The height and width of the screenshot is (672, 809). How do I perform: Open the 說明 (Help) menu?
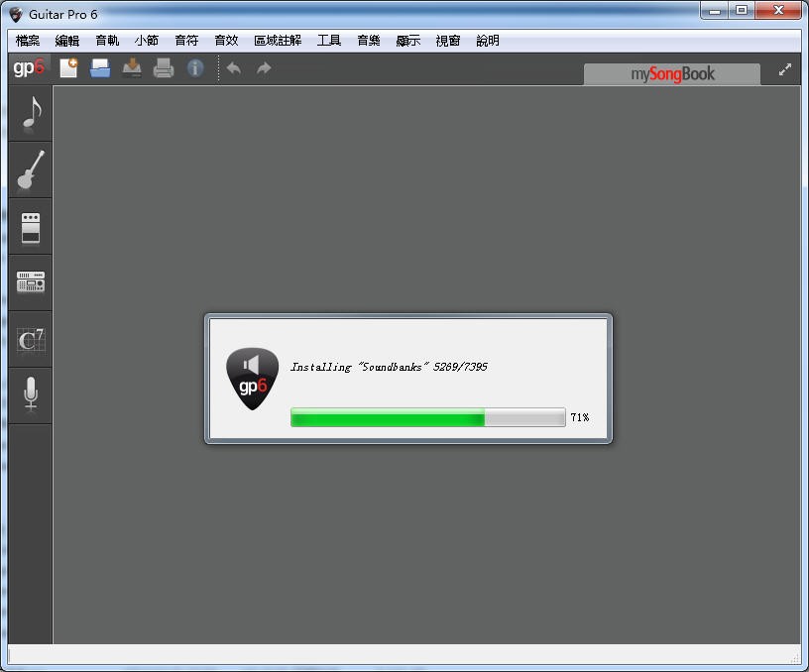click(x=488, y=41)
